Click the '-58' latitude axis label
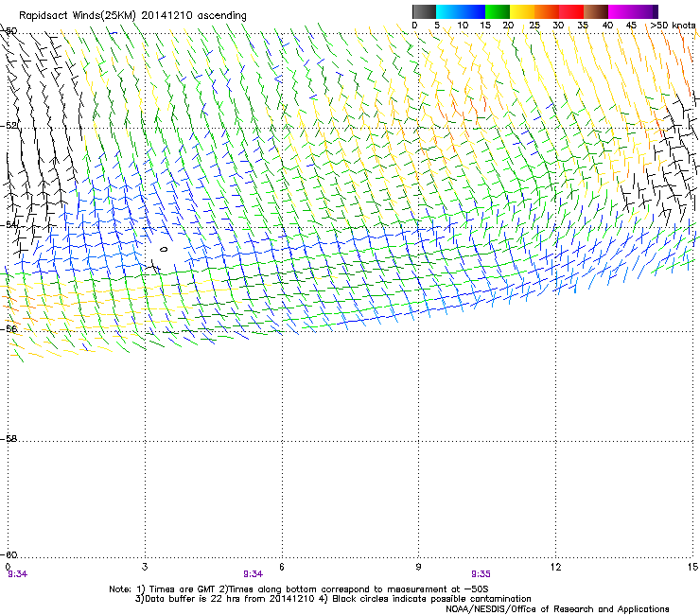Screen dimensions: 700x615 click(x=9, y=439)
